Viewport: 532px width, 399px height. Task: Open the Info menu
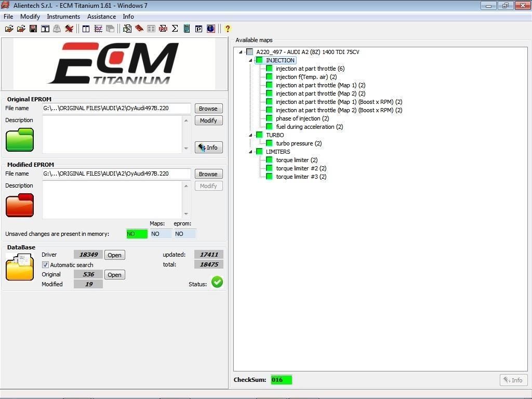[x=128, y=17]
